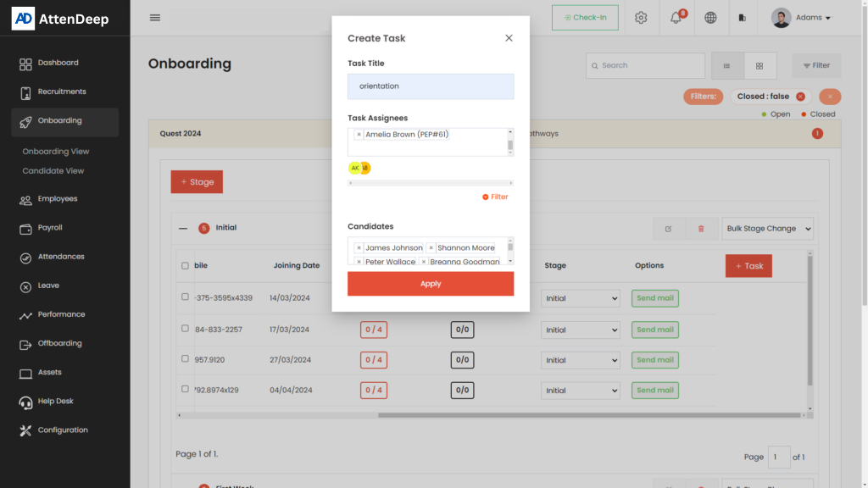Remove the Closed : false filter tag

tap(800, 97)
